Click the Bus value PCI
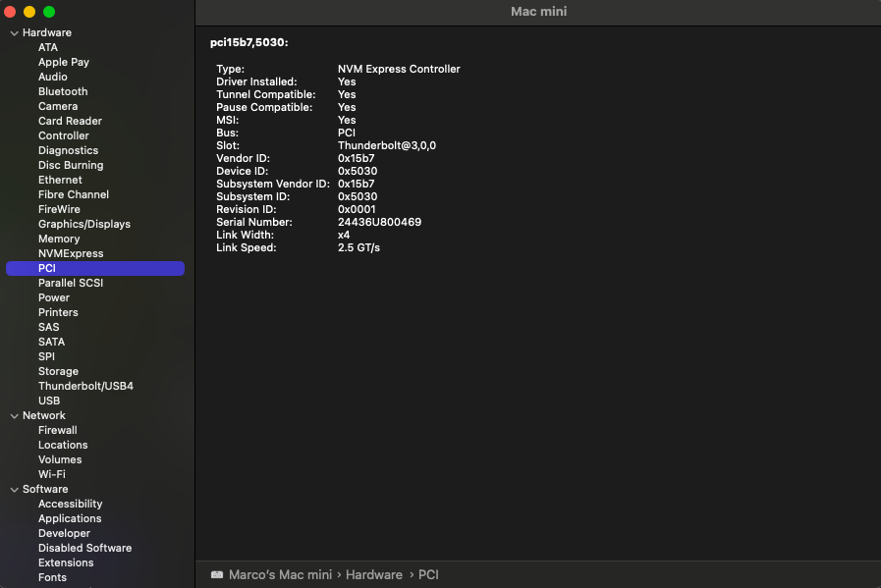 click(346, 134)
